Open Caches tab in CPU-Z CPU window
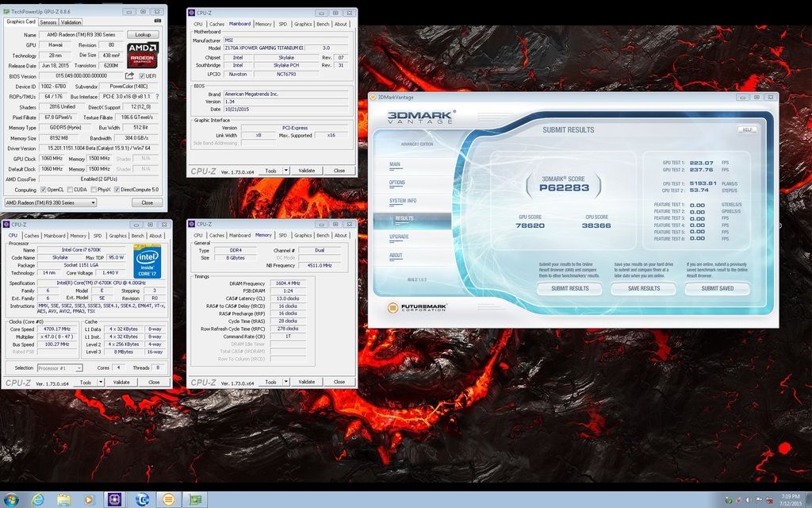 click(x=32, y=236)
